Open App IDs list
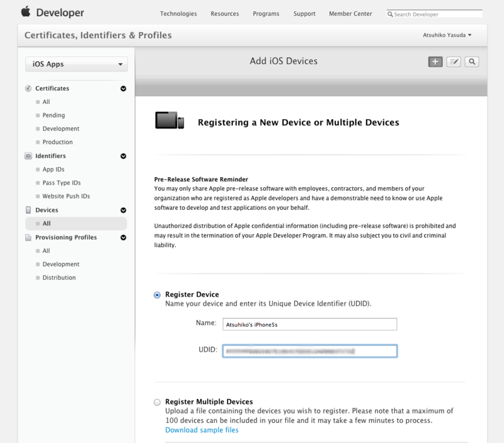This screenshot has width=504, height=443. pos(54,170)
